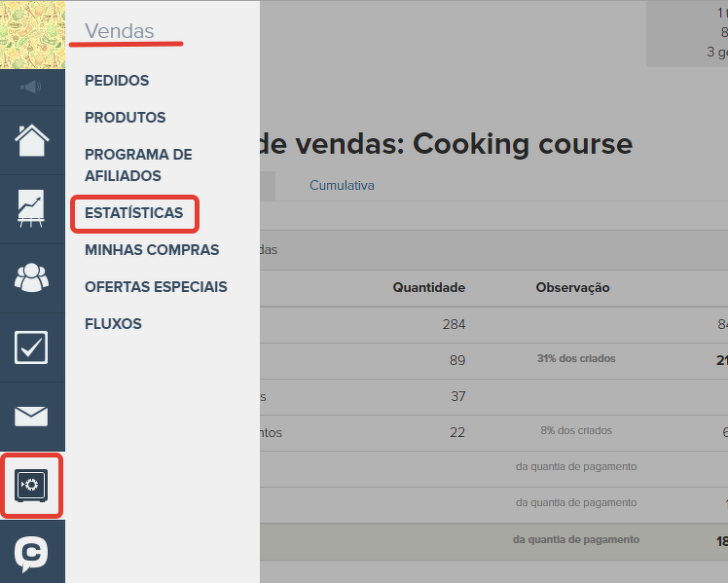728x583 pixels.
Task: Open the chat bubble icon
Action: 32,553
